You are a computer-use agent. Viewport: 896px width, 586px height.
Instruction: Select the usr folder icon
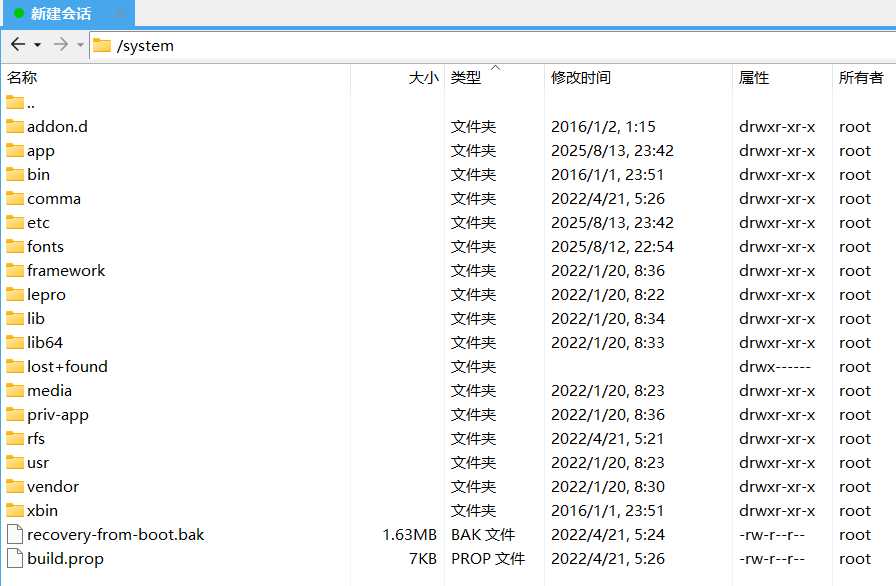[x=15, y=462]
